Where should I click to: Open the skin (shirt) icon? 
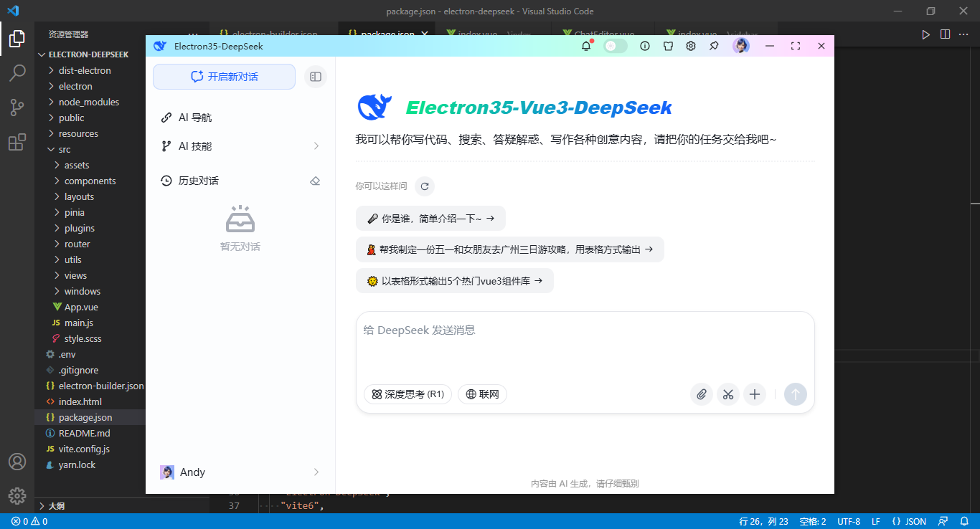click(x=668, y=46)
